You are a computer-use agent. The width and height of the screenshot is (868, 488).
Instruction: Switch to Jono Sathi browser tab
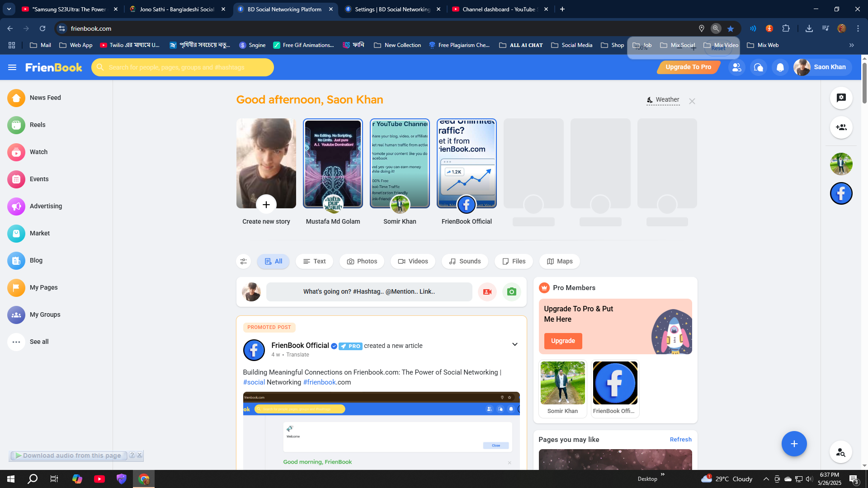tap(177, 9)
